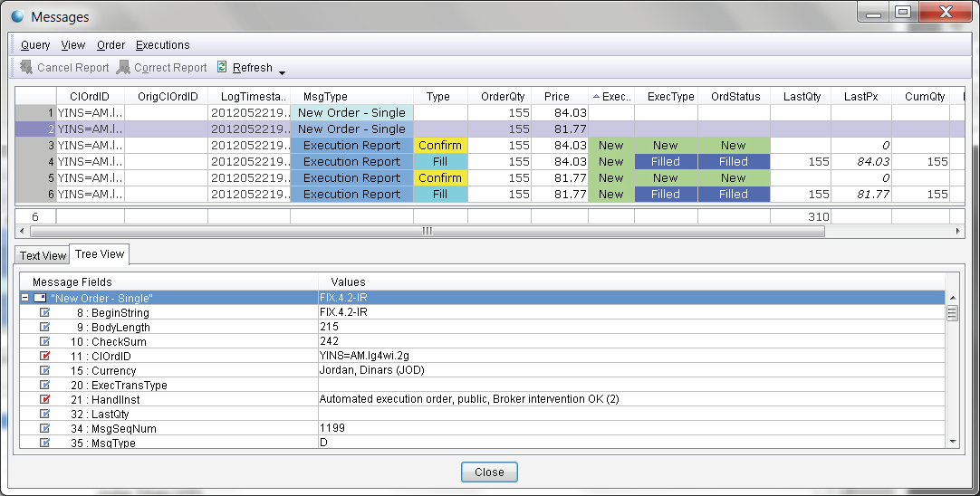Select the yellow Confirm cell in row 3
Viewport: 980px width, 496px height.
point(440,146)
